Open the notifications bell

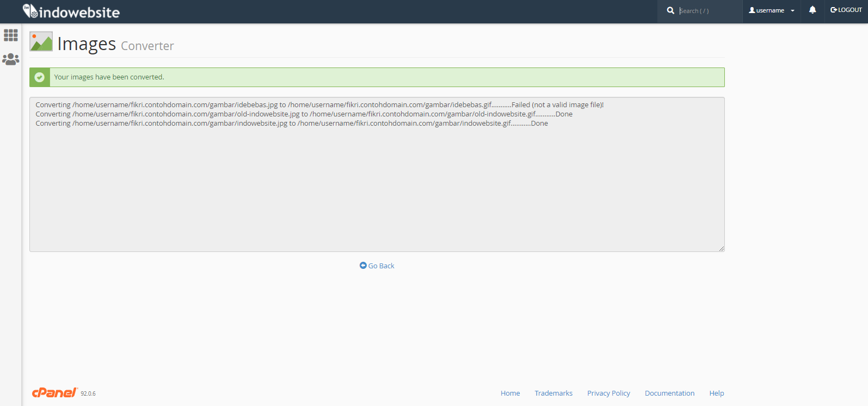pyautogui.click(x=812, y=10)
